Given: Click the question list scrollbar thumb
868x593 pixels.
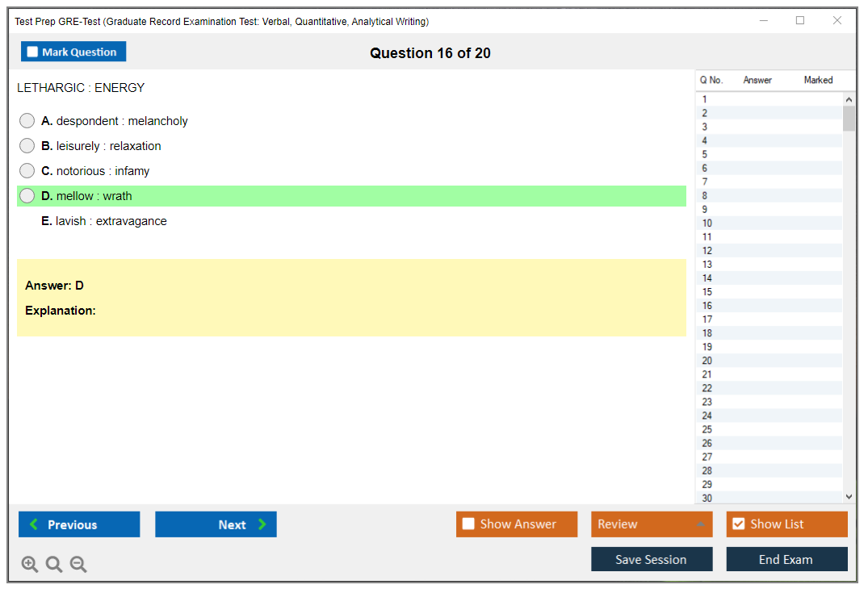Looking at the screenshot, I should (x=849, y=119).
